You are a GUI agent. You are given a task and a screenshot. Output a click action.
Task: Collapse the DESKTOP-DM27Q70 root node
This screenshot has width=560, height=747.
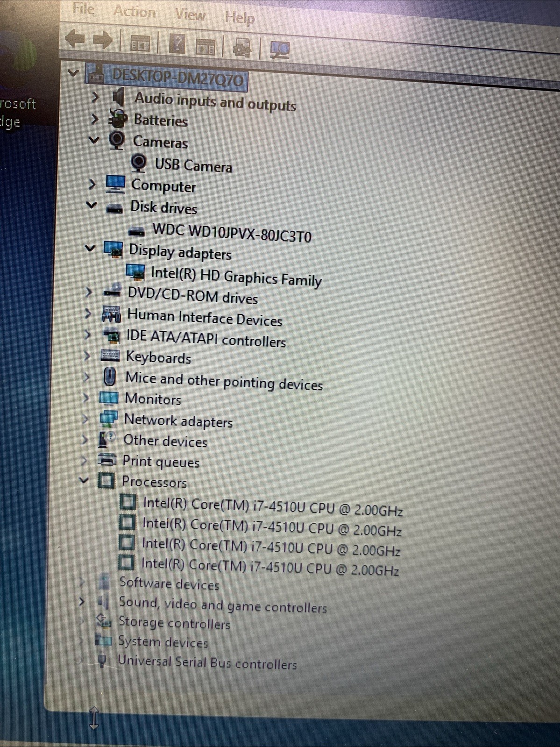coord(73,73)
